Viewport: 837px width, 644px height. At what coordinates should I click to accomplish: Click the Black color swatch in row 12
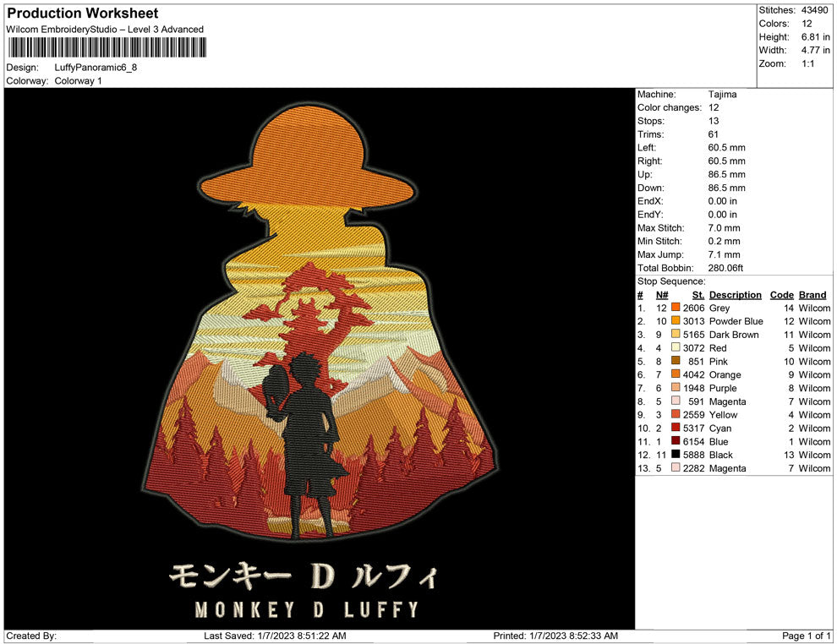click(676, 454)
